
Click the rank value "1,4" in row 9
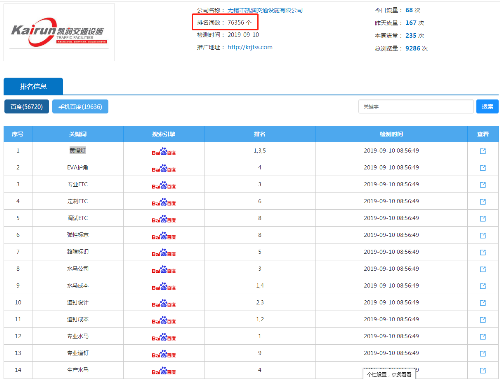click(260, 286)
